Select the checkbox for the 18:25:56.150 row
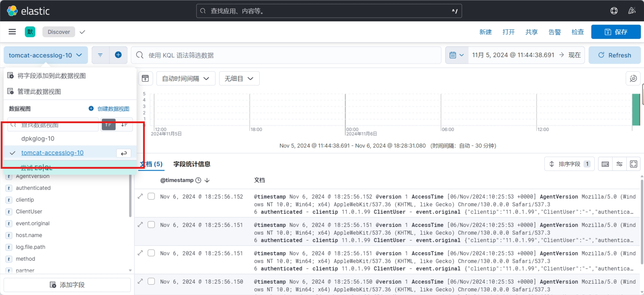This screenshot has height=295, width=644. (x=151, y=281)
